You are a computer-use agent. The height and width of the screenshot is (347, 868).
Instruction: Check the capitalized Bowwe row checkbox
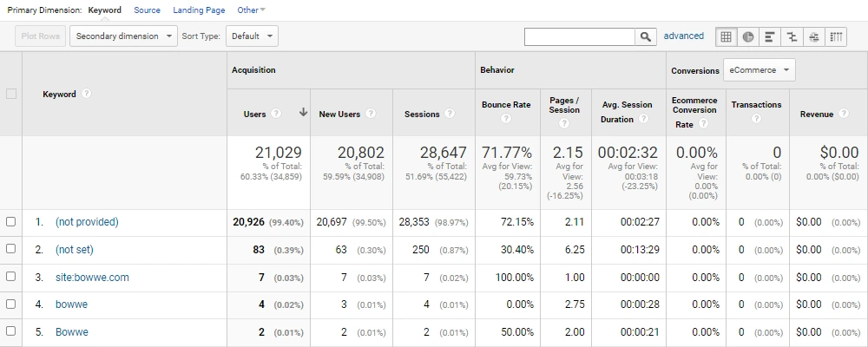pyautogui.click(x=11, y=331)
